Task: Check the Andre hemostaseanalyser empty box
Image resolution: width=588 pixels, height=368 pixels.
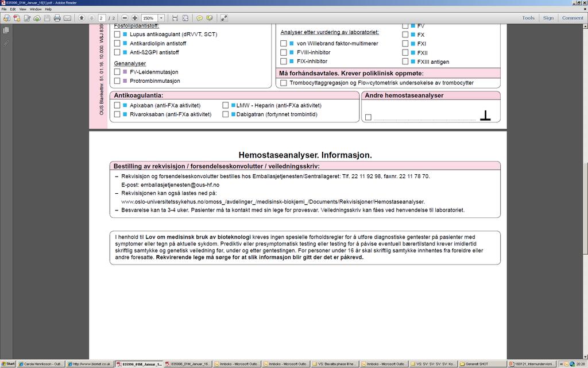Action: [x=368, y=117]
